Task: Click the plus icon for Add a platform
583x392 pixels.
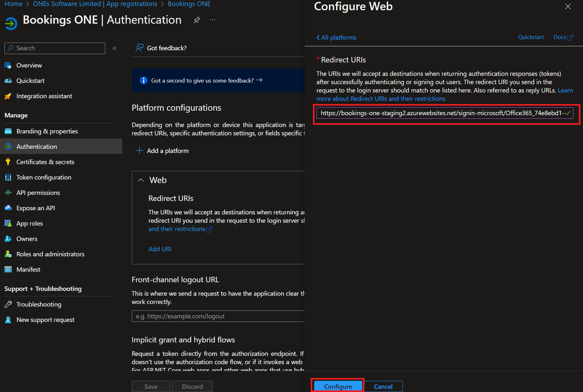Action: click(x=139, y=151)
